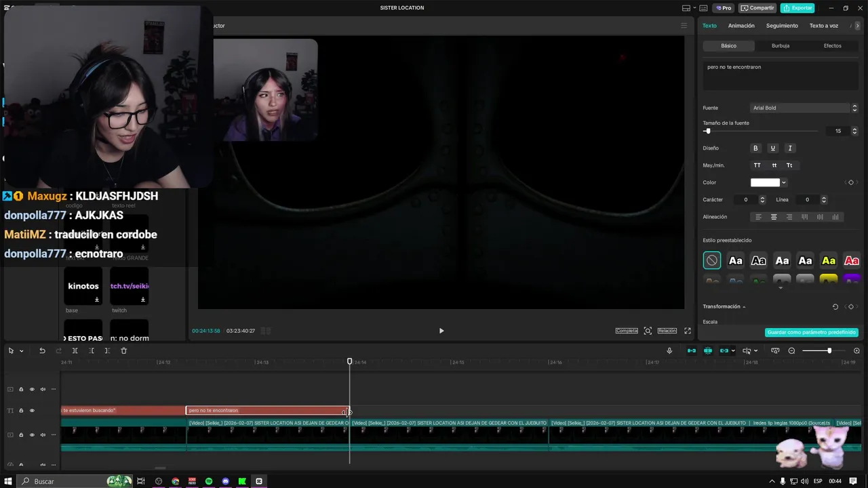Switch to the Animación tab
868x488 pixels.
pos(741,26)
